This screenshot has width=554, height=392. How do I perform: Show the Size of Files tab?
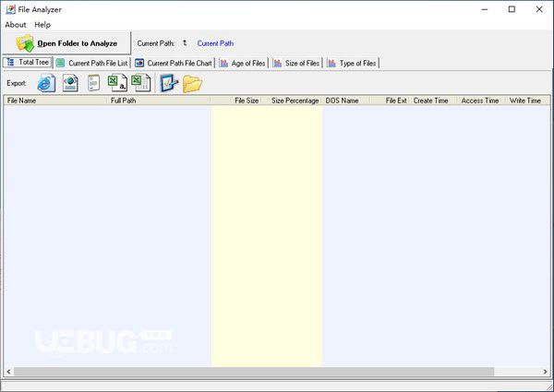[296, 63]
